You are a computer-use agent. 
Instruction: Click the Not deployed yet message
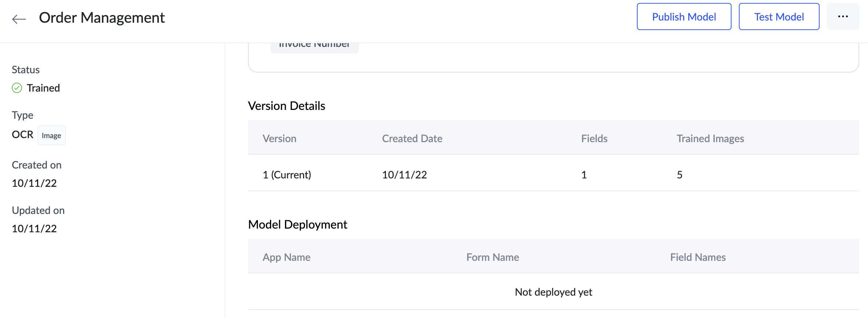point(553,292)
